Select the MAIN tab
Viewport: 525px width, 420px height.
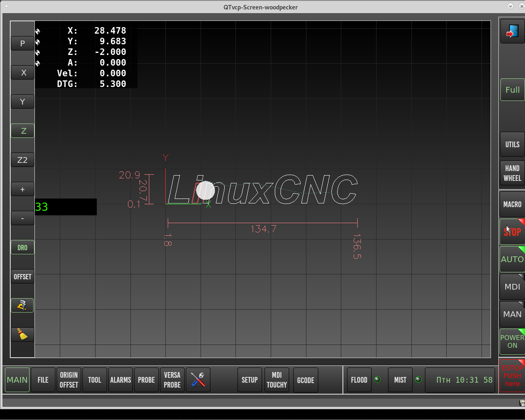point(17,380)
